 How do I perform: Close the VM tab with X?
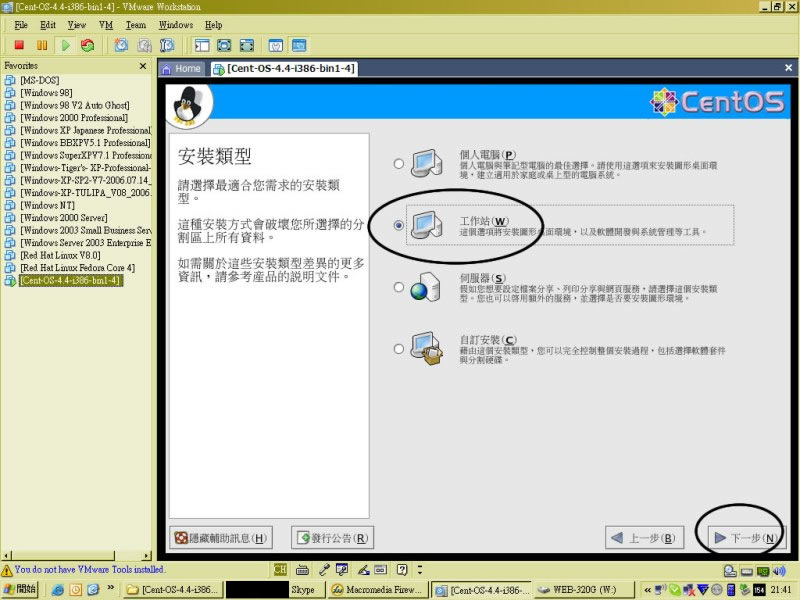(x=788, y=67)
